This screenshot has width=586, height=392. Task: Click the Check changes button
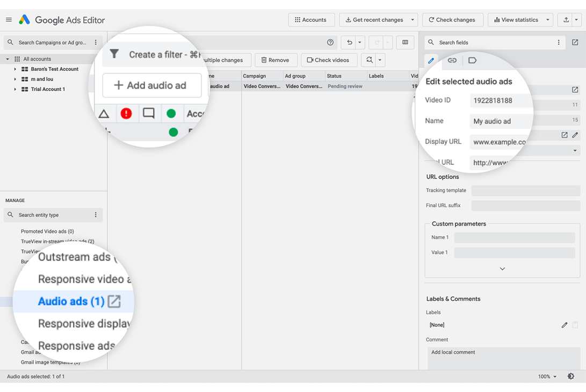click(x=452, y=20)
